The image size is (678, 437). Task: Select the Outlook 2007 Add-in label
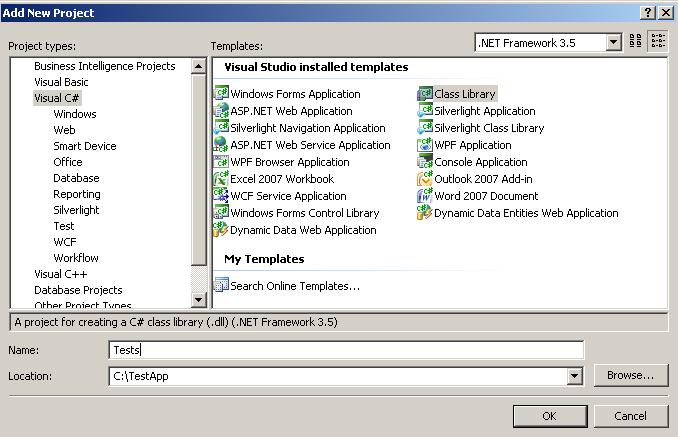pos(483,179)
